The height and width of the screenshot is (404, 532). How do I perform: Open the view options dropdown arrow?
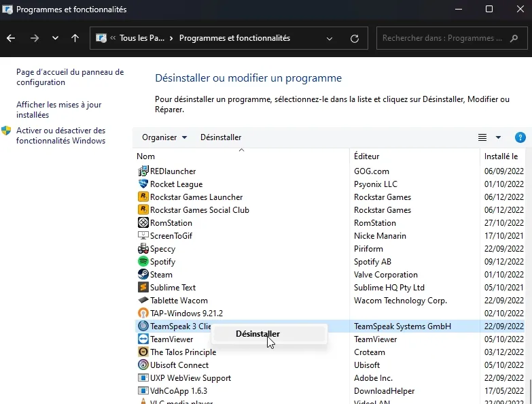coord(498,137)
